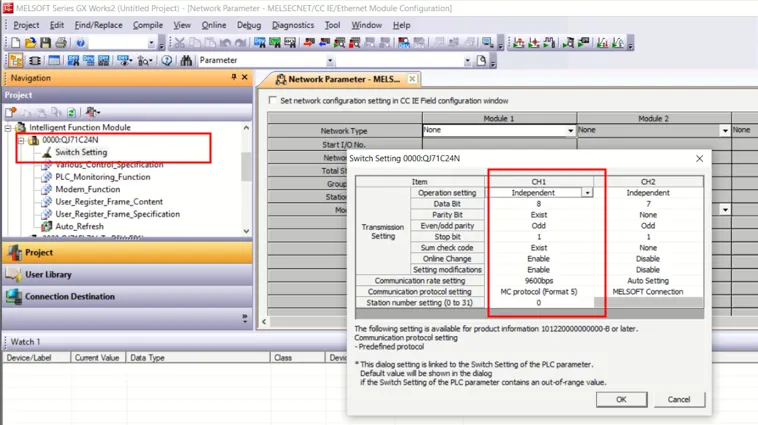Open the Compile menu
This screenshot has height=425, width=758.
(x=148, y=25)
